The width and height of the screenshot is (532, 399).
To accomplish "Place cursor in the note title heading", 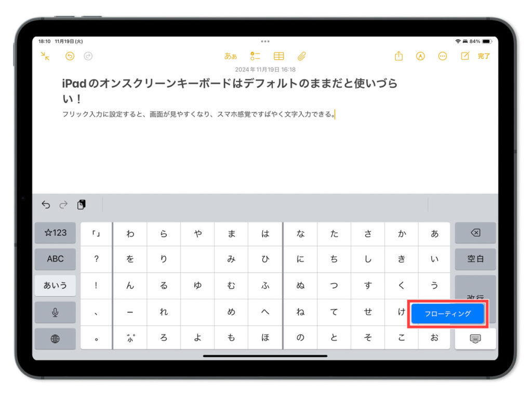I will 230,91.
